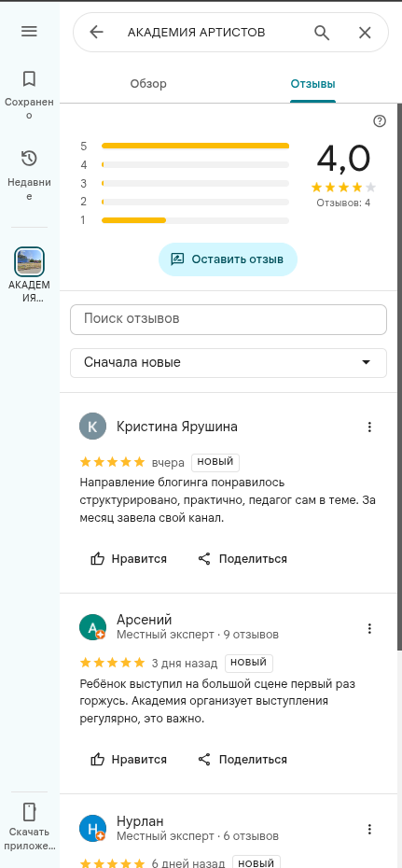The width and height of the screenshot is (402, 868).
Task: Click the АКАДЕМИЯ АРТИСТОВ search field
Action: tap(196, 33)
